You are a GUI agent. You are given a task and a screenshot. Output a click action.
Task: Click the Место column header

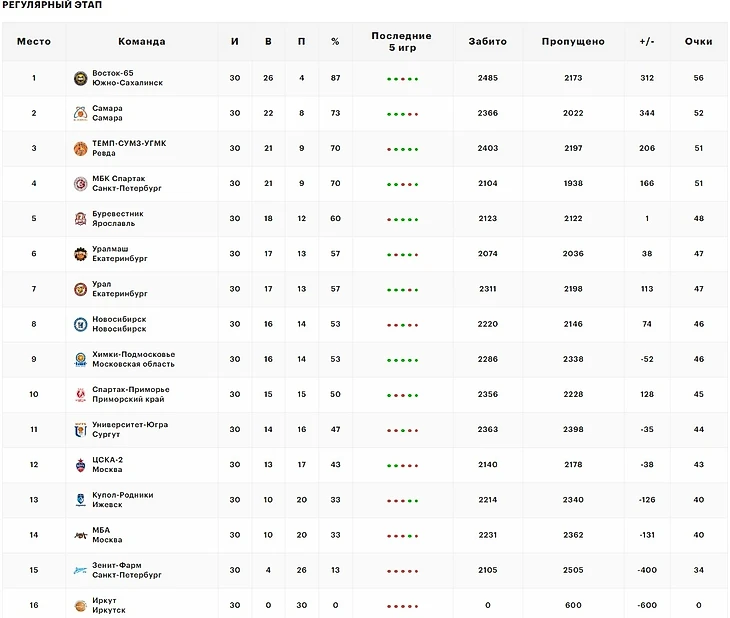click(x=33, y=42)
